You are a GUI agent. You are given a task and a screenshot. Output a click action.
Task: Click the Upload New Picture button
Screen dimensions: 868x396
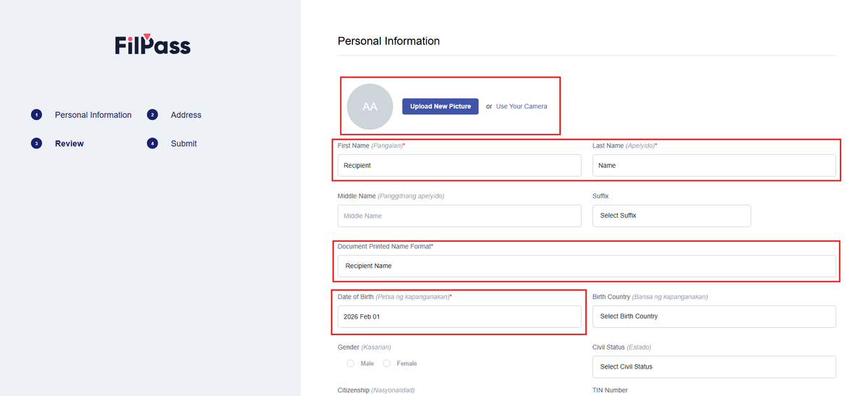[x=441, y=106]
